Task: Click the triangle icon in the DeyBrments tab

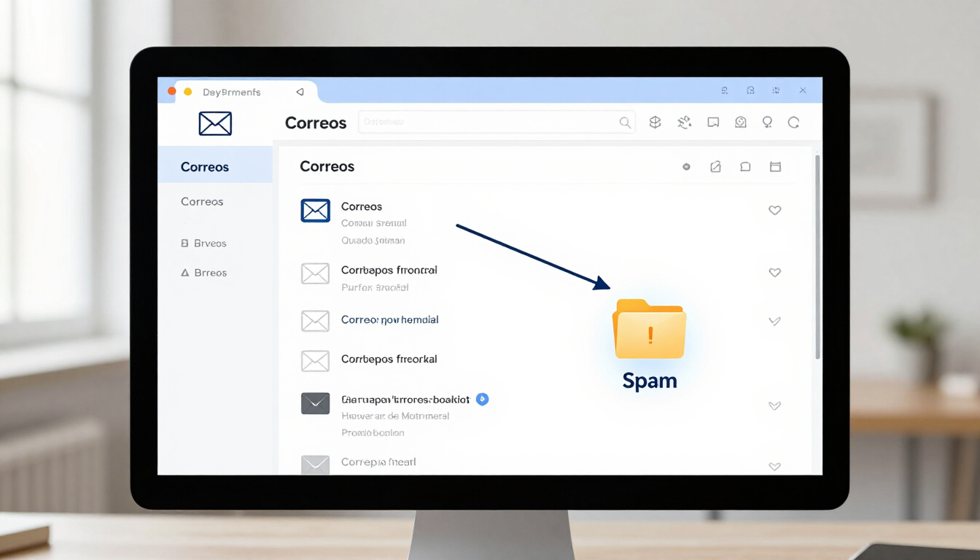Action: pos(300,92)
